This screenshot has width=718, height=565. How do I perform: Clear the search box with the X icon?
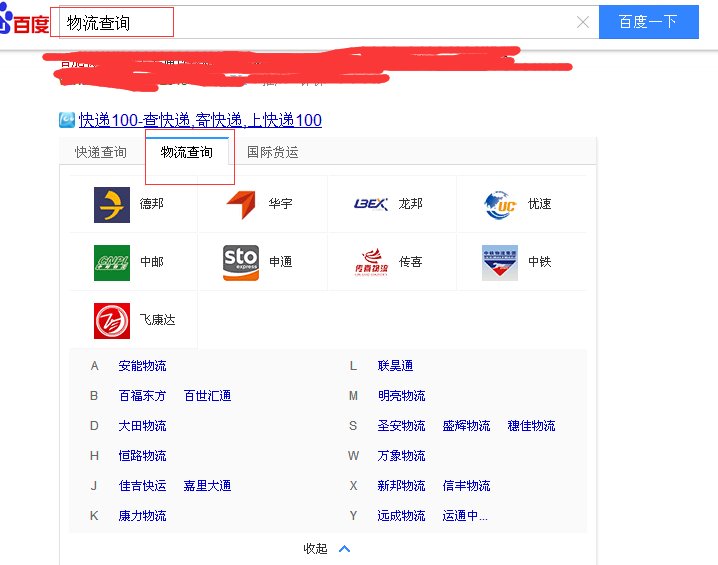pyautogui.click(x=582, y=22)
